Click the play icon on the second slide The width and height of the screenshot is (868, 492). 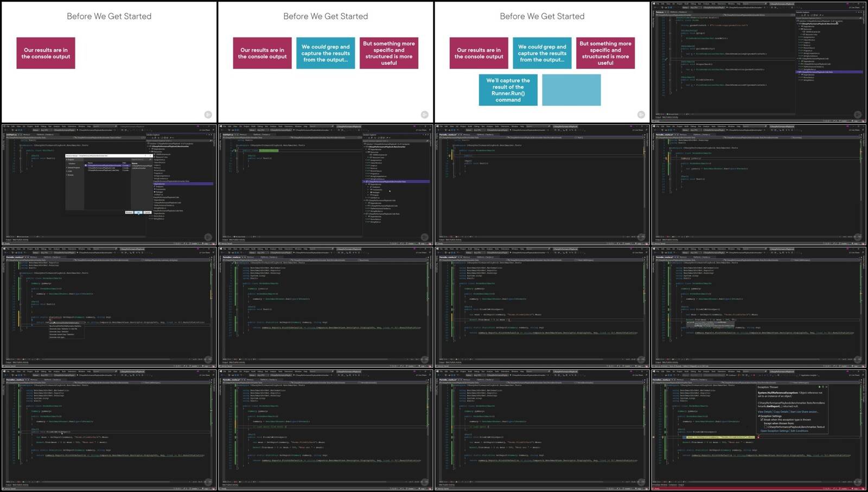424,115
